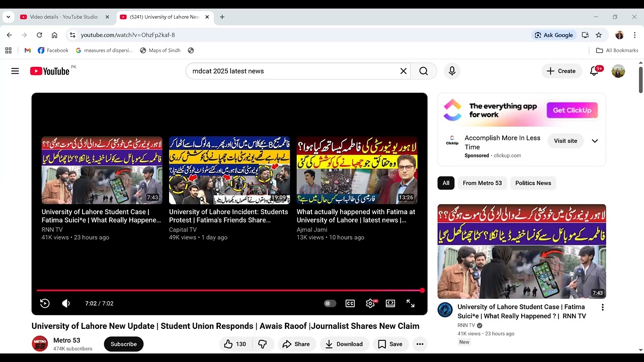Open the Capital TV endscreen video thumbnail
Image resolution: width=644 pixels, height=362 pixels.
pyautogui.click(x=229, y=170)
